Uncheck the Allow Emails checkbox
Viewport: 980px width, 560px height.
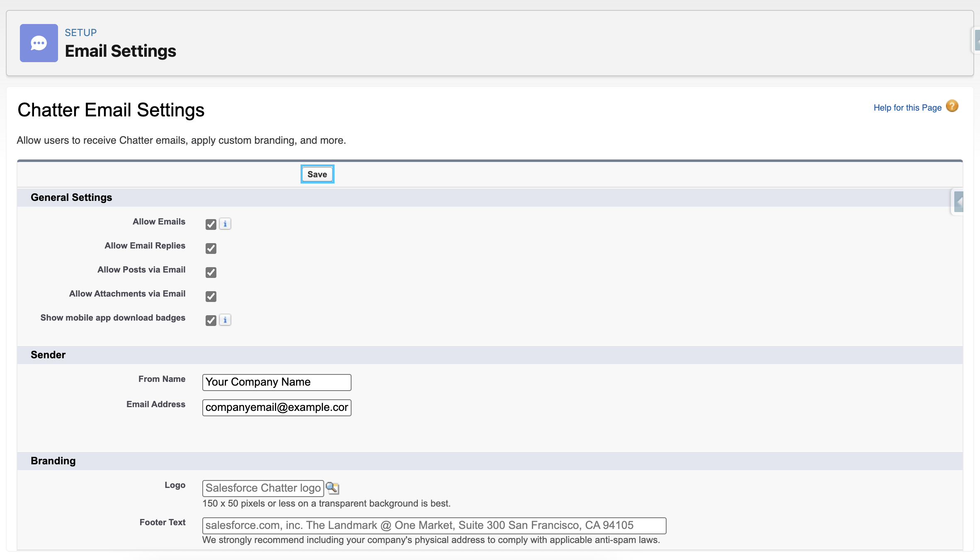coord(211,224)
